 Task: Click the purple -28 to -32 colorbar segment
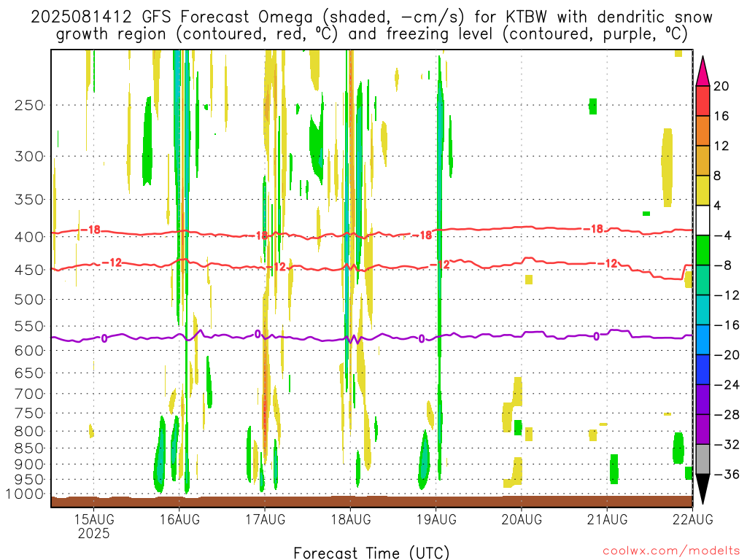tap(703, 429)
